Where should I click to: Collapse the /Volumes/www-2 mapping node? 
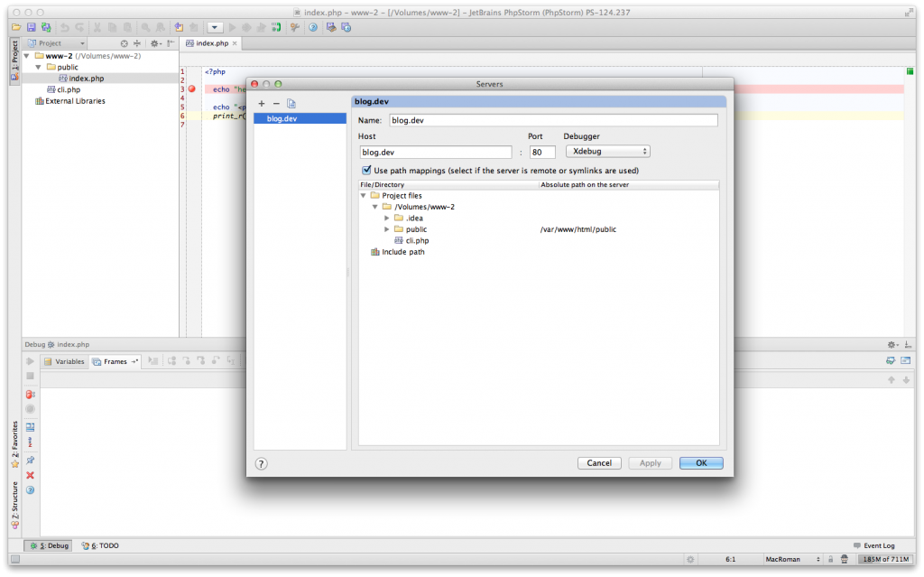coord(374,207)
